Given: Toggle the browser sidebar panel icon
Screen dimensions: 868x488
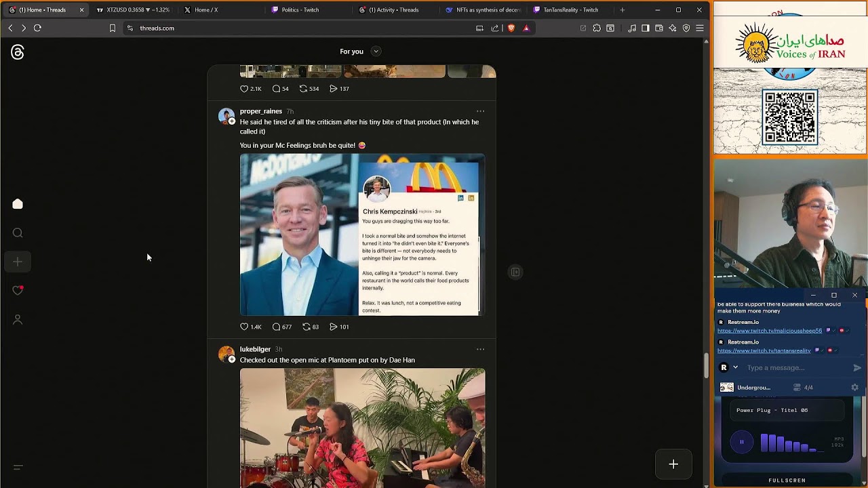Looking at the screenshot, I should click(x=646, y=28).
